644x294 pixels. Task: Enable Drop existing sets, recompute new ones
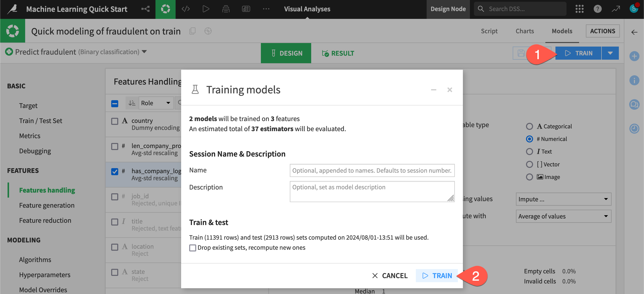click(x=193, y=248)
